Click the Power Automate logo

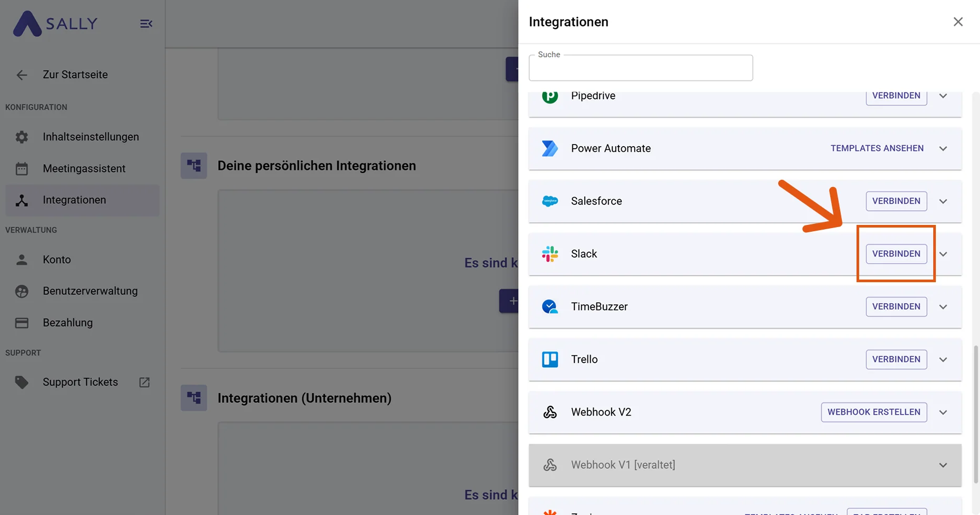(x=550, y=148)
